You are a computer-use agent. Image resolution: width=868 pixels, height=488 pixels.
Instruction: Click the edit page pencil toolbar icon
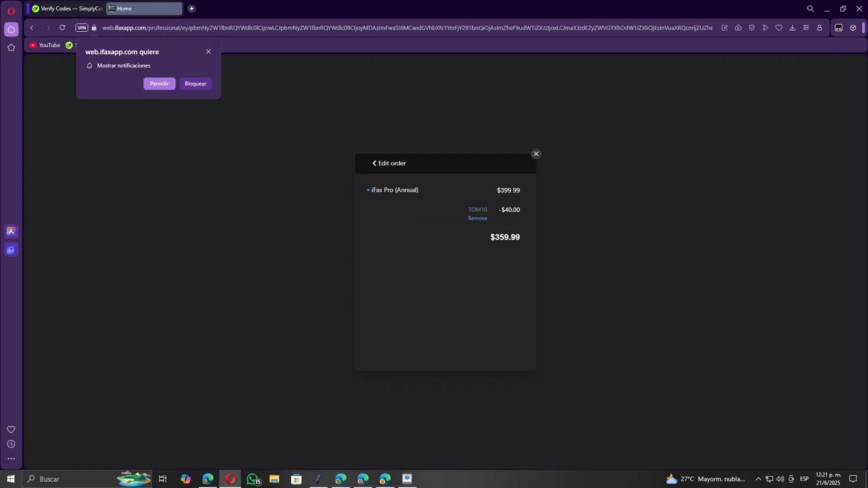(x=724, y=28)
